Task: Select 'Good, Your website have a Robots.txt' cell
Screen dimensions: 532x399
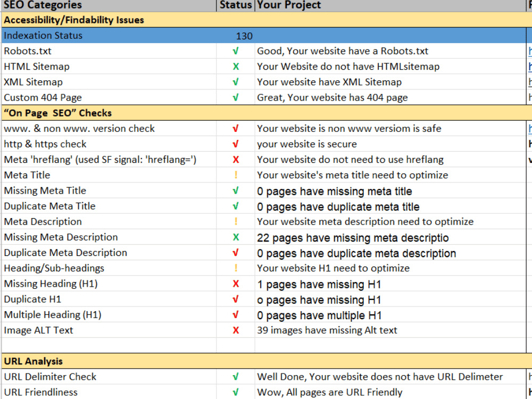Action: click(x=390, y=51)
